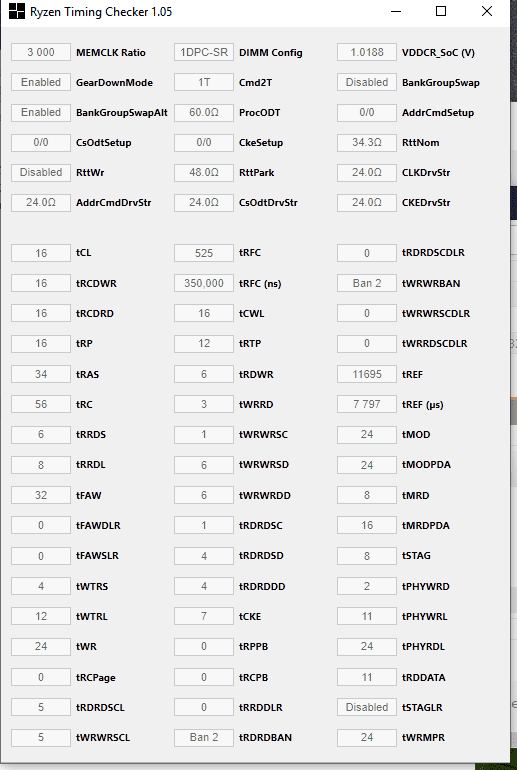Click the tWRRD value field
Viewport: 517px width, 770px height.
[204, 404]
